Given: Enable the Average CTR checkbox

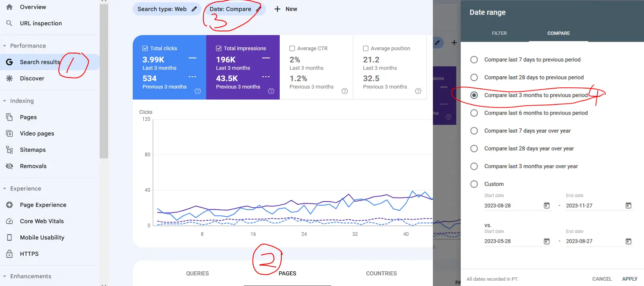Looking at the screenshot, I should coord(292,48).
